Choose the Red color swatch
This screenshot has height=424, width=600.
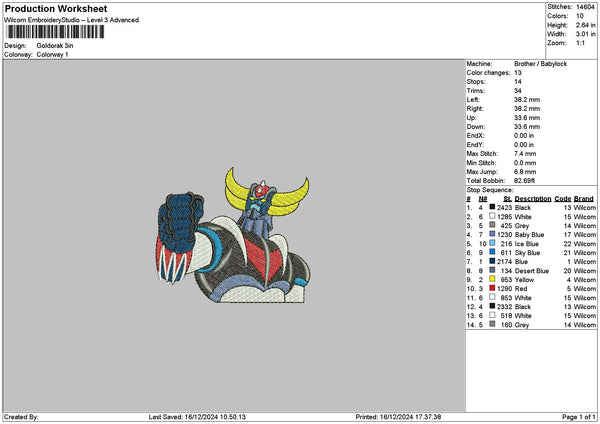492,288
